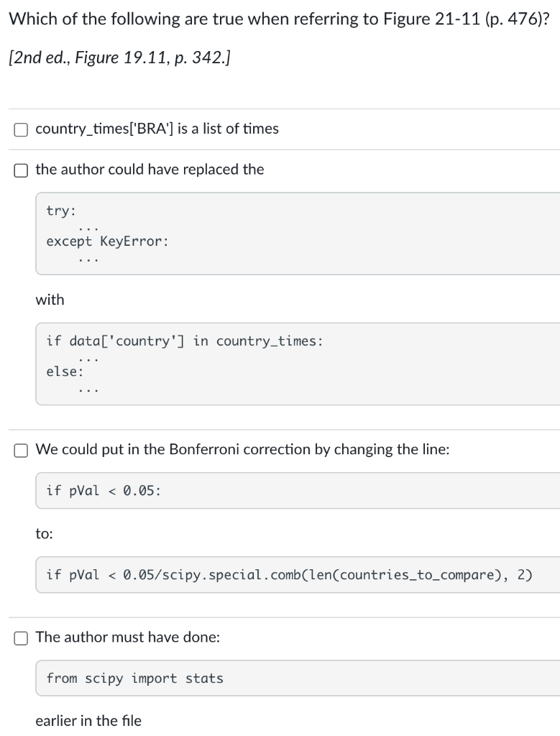Click the scipy.special.comb code line

click(289, 574)
